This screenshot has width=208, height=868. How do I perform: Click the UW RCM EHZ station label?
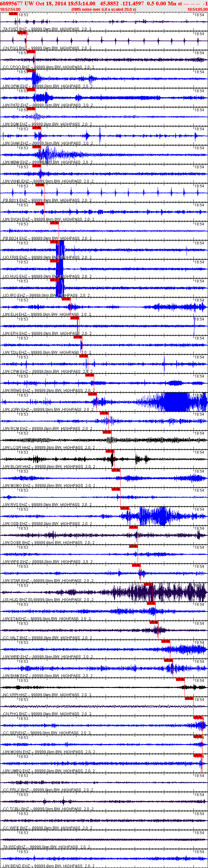pyautogui.click(x=16, y=429)
